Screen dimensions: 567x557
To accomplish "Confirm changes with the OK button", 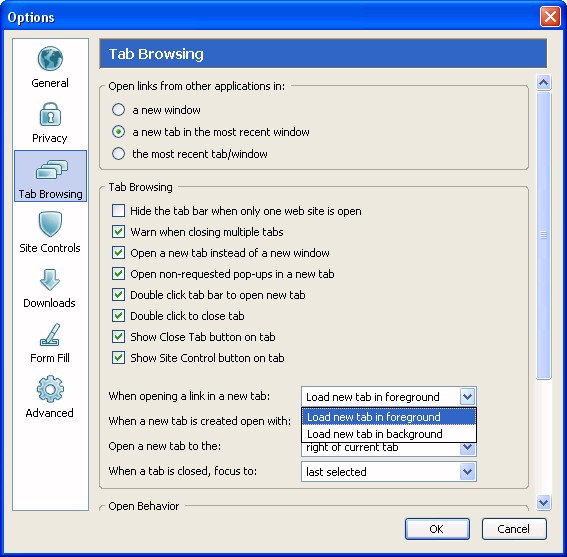I will [437, 529].
